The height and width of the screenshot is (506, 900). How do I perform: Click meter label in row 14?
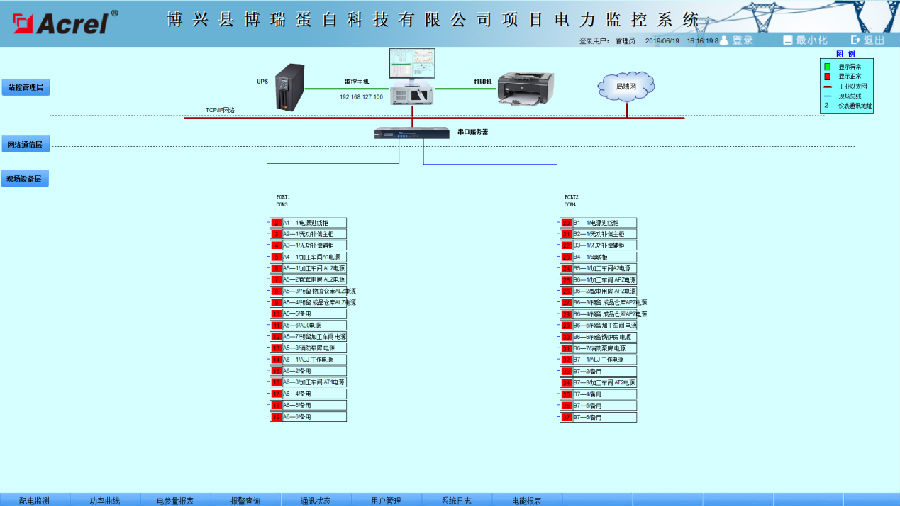click(x=315, y=360)
